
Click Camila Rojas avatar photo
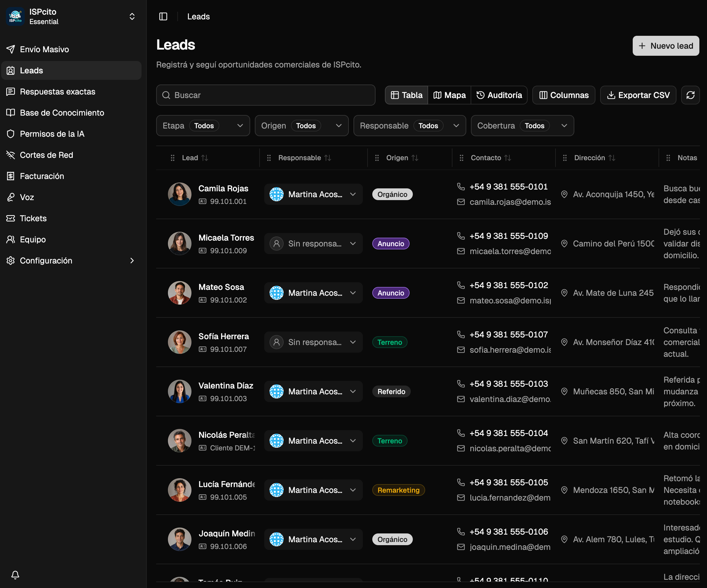coord(179,195)
